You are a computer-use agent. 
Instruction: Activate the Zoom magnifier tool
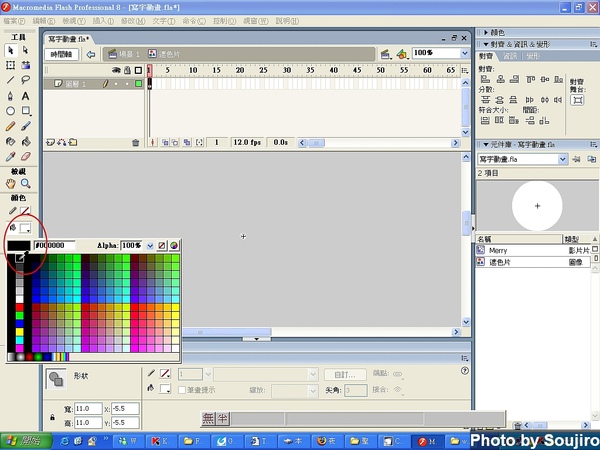click(x=26, y=184)
